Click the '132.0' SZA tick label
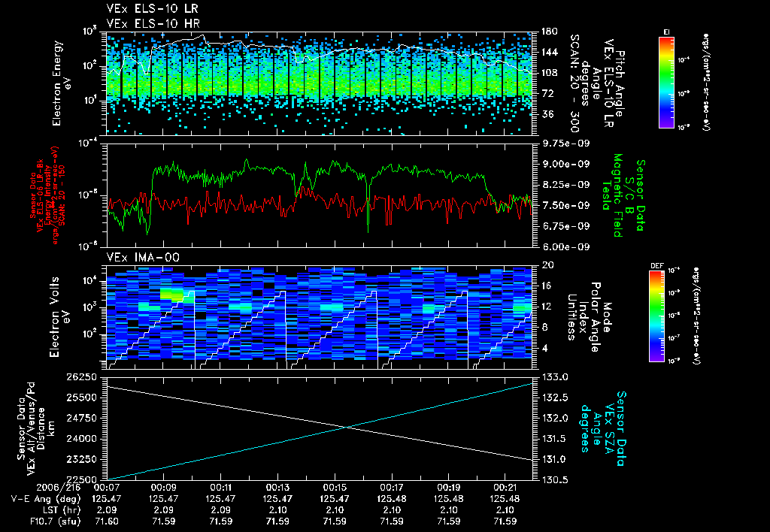This screenshot has height=532, width=770. pos(554,418)
